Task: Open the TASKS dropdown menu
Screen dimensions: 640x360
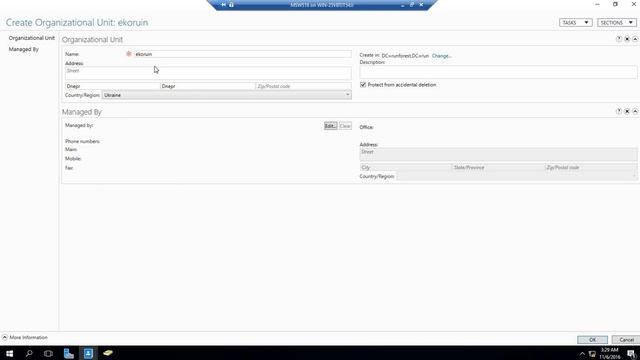Action: point(576,23)
